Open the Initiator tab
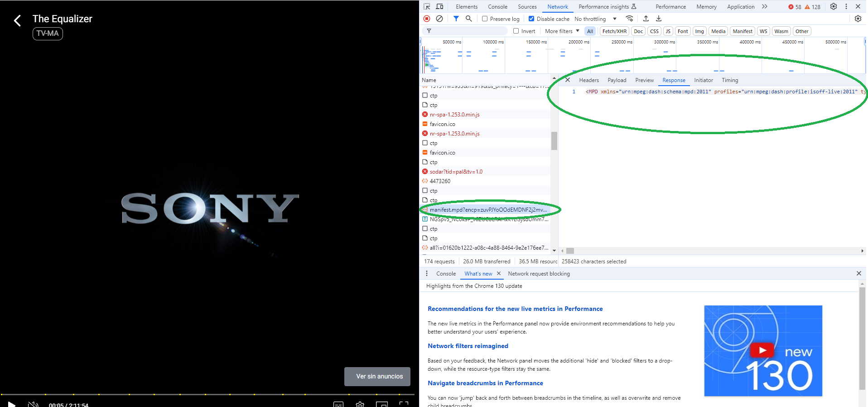Screen dimensions: 868x407 [703, 80]
